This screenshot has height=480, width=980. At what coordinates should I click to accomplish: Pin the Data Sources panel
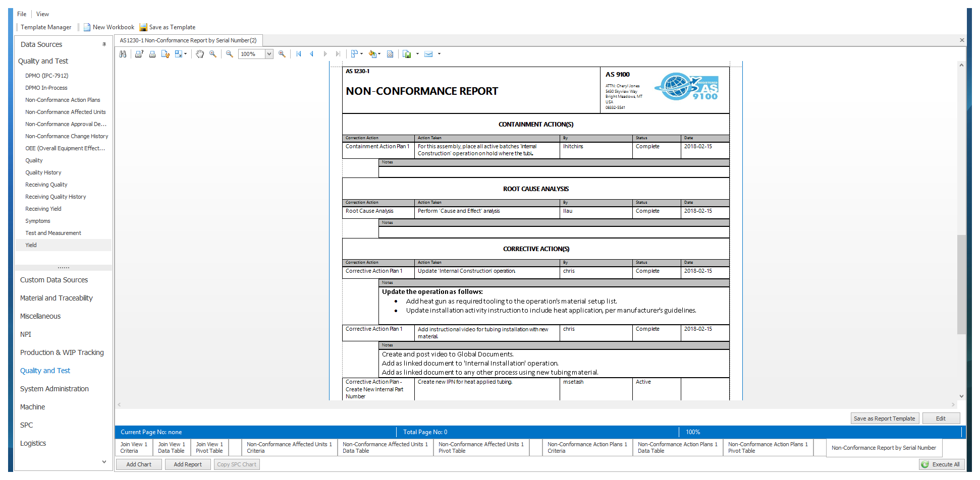coord(104,44)
